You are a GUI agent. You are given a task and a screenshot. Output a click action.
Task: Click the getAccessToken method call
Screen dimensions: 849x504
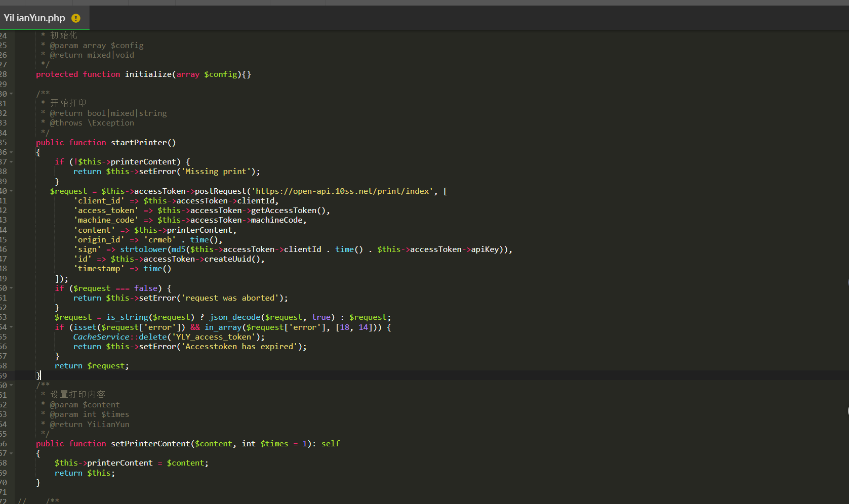tap(284, 211)
